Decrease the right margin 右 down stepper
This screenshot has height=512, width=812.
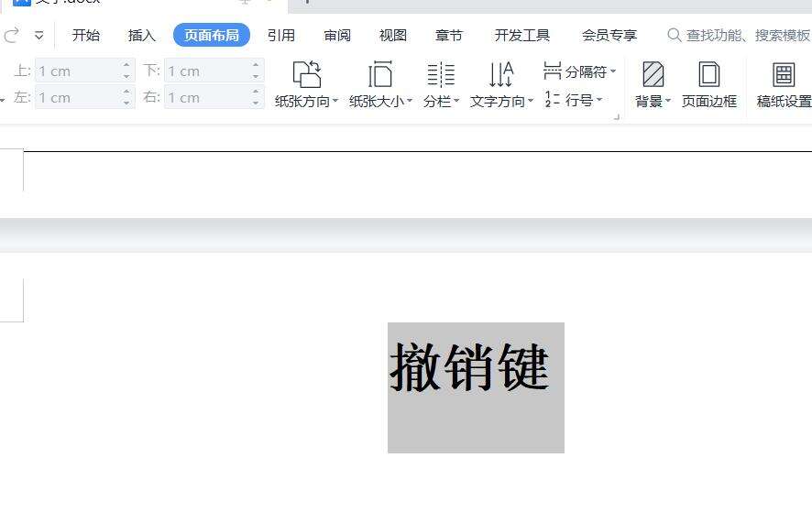pyautogui.click(x=256, y=103)
